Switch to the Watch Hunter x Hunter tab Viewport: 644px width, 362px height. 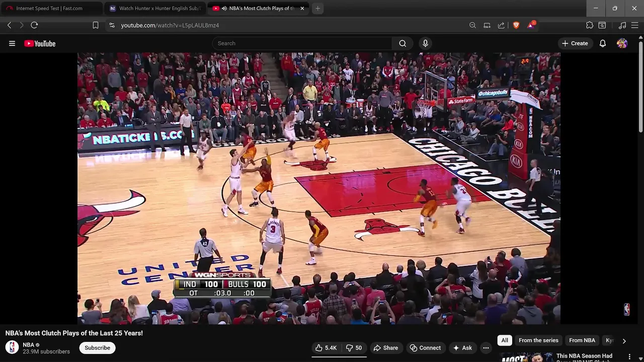[x=155, y=9]
